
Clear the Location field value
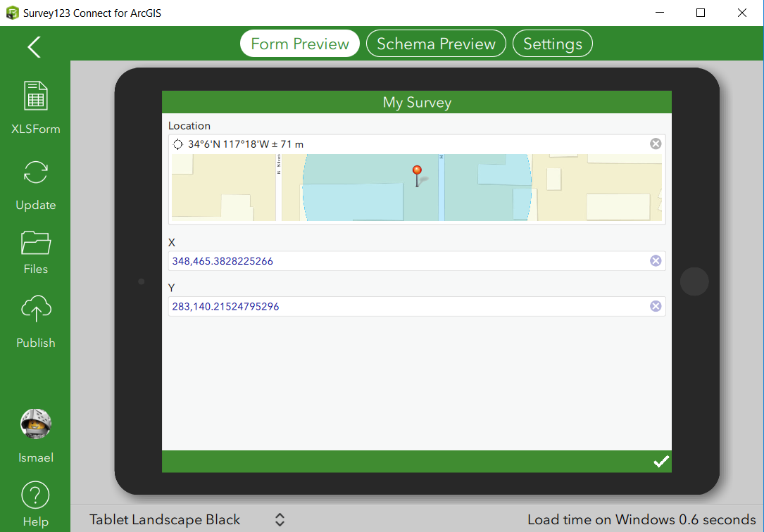[x=656, y=144]
